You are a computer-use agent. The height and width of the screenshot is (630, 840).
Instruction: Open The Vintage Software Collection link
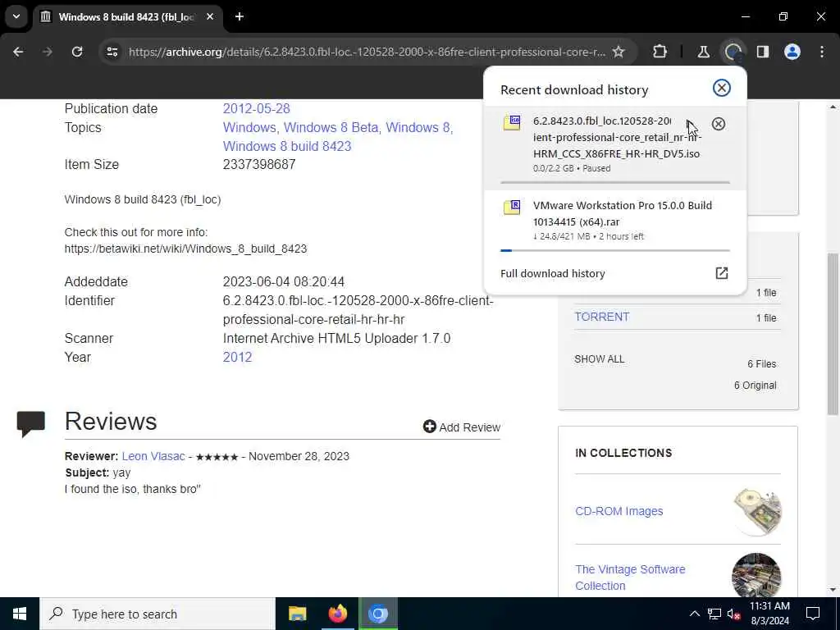[x=630, y=577]
